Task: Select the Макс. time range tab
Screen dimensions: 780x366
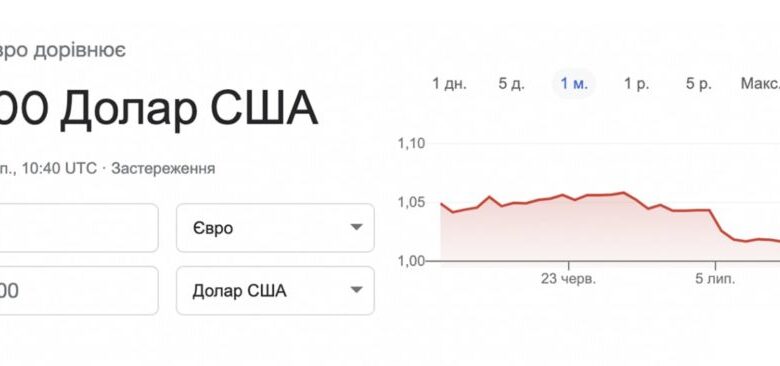Action: click(x=760, y=84)
